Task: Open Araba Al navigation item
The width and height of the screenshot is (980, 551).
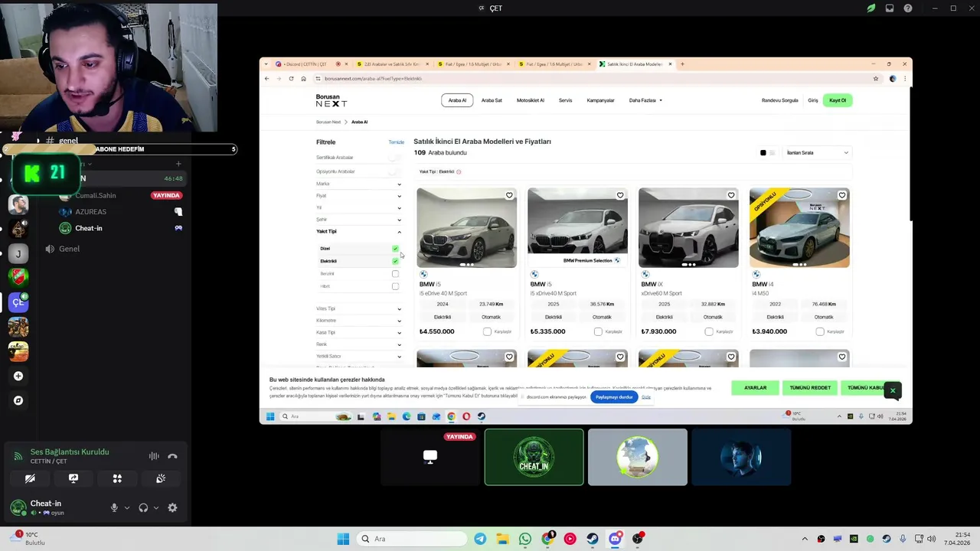Action: (x=457, y=100)
